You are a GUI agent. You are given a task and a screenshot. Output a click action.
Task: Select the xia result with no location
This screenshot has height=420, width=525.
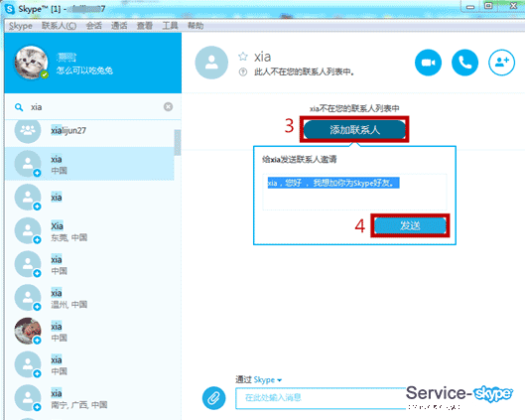coord(89,198)
